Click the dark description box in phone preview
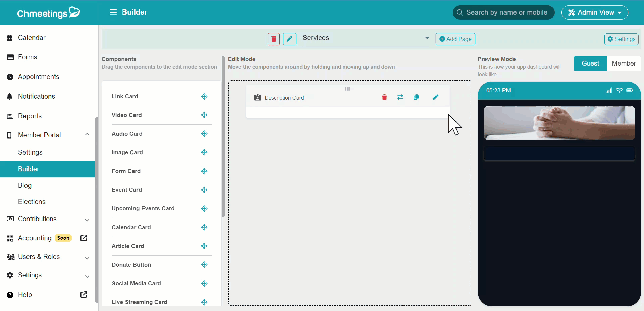644x311 pixels. click(559, 153)
